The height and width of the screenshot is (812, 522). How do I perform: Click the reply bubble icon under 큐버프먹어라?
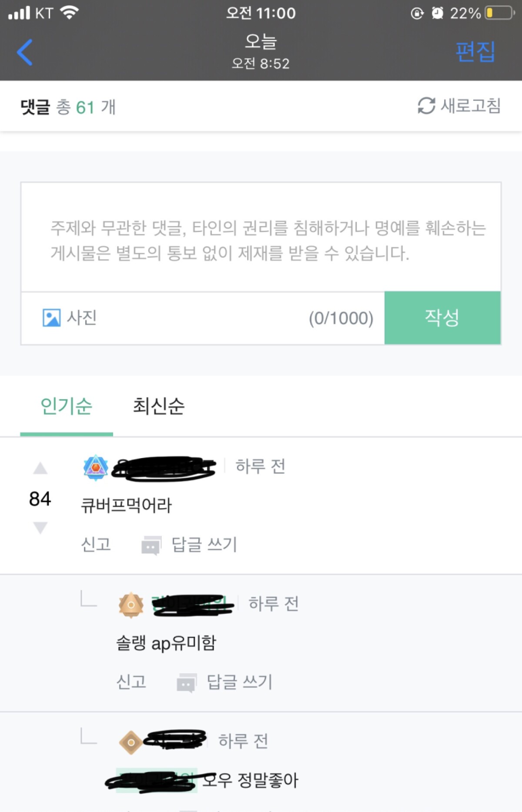click(151, 545)
